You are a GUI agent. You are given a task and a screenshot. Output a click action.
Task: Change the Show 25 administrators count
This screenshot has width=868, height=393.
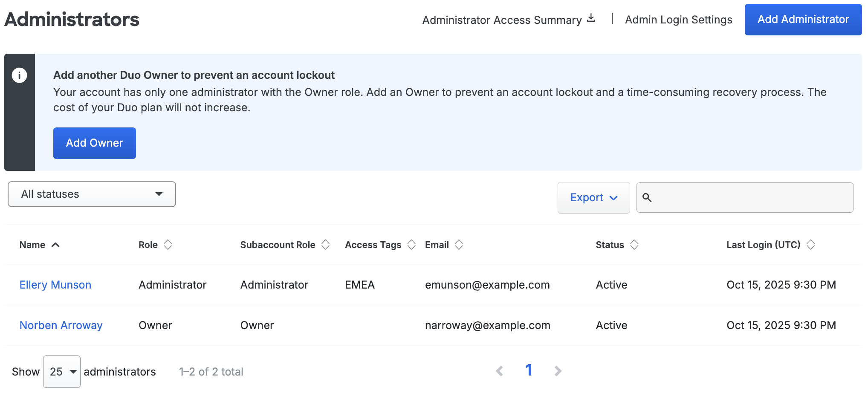pyautogui.click(x=61, y=371)
